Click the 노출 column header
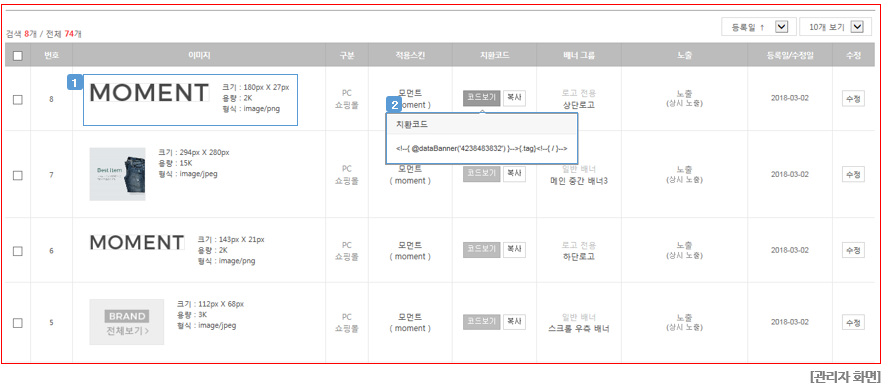 click(685, 56)
